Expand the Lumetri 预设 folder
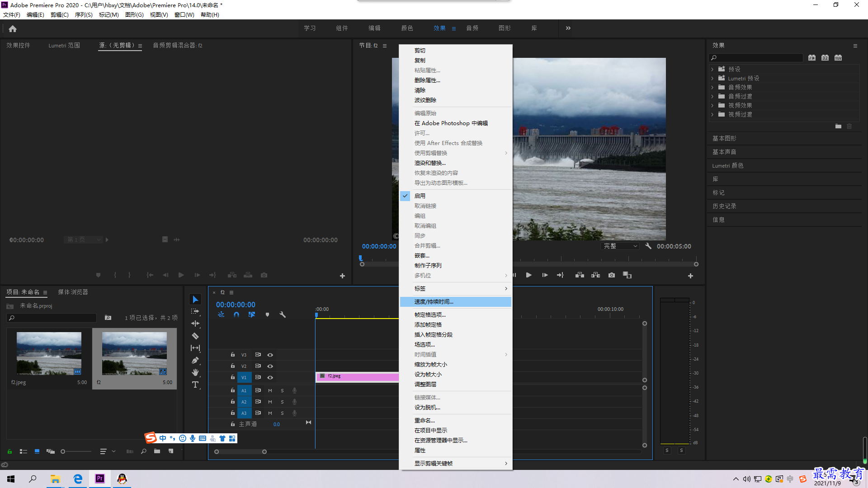The height and width of the screenshot is (488, 868). pyautogui.click(x=712, y=78)
